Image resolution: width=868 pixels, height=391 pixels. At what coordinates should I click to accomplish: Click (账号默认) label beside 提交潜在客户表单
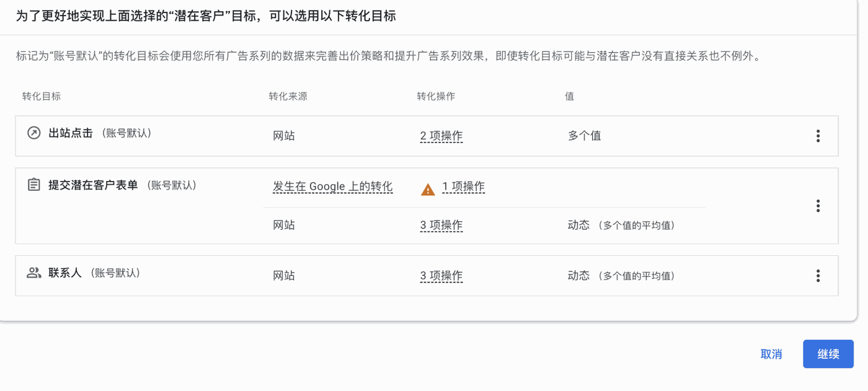171,185
